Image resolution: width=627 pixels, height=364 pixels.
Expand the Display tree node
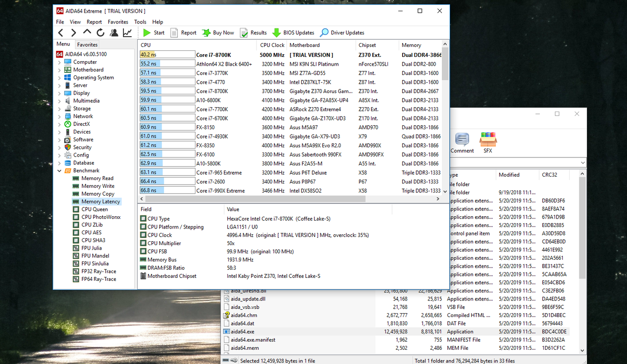click(60, 93)
